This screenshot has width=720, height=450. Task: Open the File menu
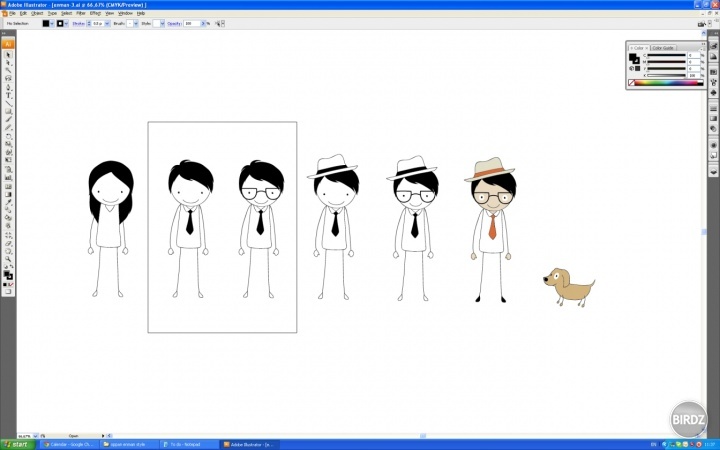click(12, 13)
